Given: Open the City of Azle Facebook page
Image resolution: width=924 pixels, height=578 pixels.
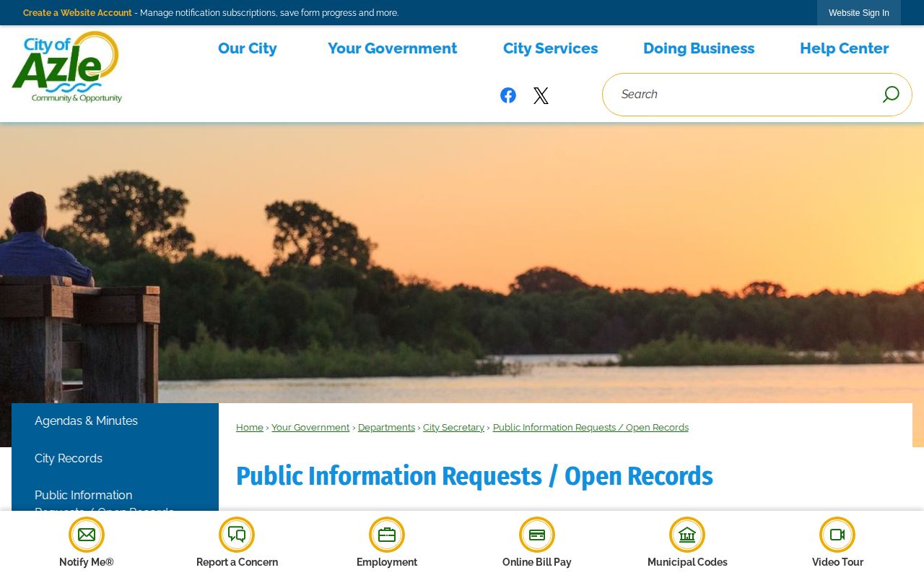Looking at the screenshot, I should coord(508,95).
